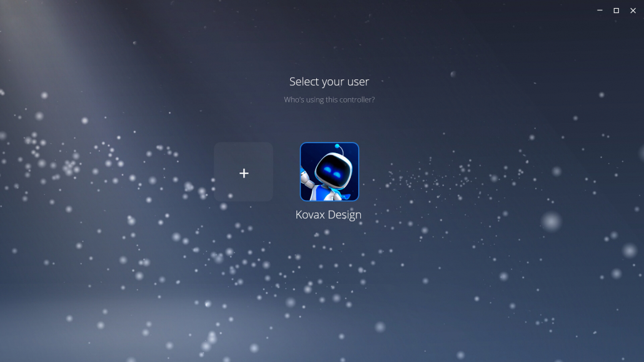
Task: Close the window with the X icon
Action: click(x=633, y=11)
